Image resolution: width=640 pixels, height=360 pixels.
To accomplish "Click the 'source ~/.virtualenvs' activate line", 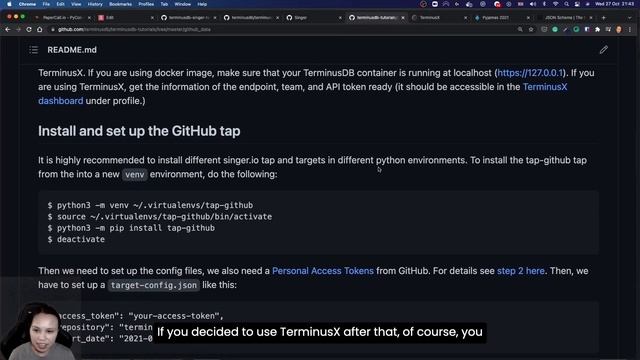I will pyautogui.click(x=160, y=217).
